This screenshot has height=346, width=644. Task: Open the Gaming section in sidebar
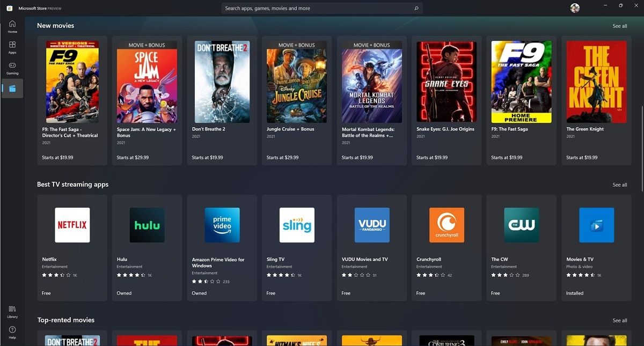[x=12, y=68]
